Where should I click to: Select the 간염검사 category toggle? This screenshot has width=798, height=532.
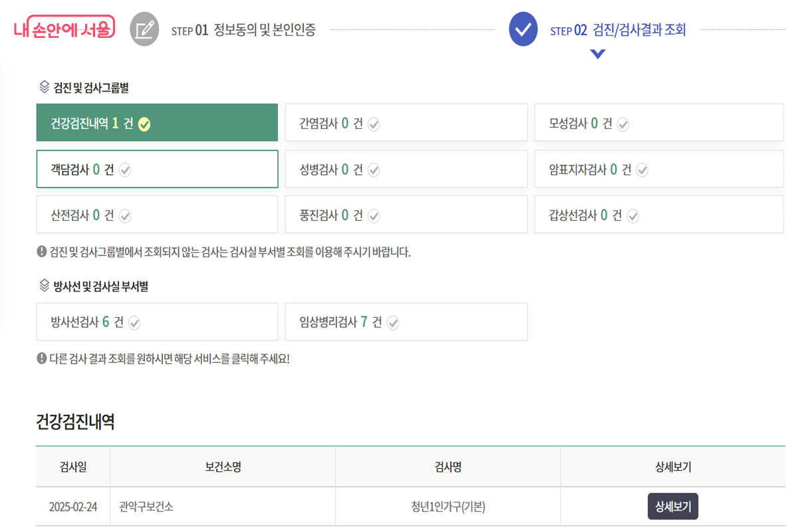click(x=406, y=122)
